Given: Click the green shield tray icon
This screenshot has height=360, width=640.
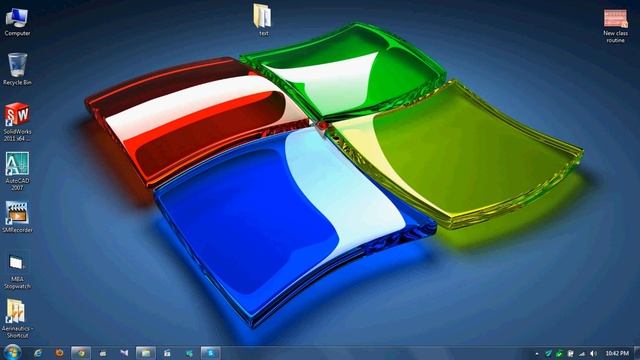Looking at the screenshot, I should point(560,353).
